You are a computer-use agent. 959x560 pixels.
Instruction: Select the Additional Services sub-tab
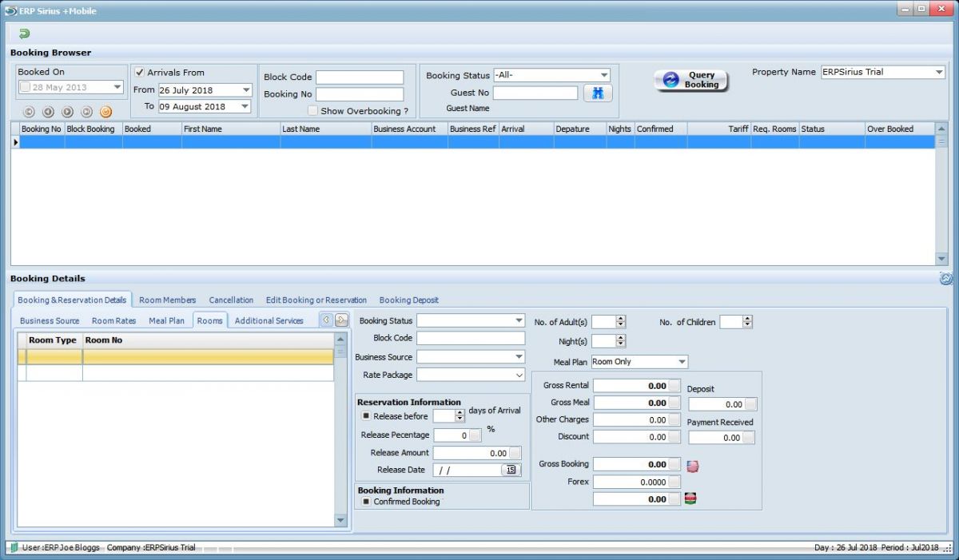[269, 320]
